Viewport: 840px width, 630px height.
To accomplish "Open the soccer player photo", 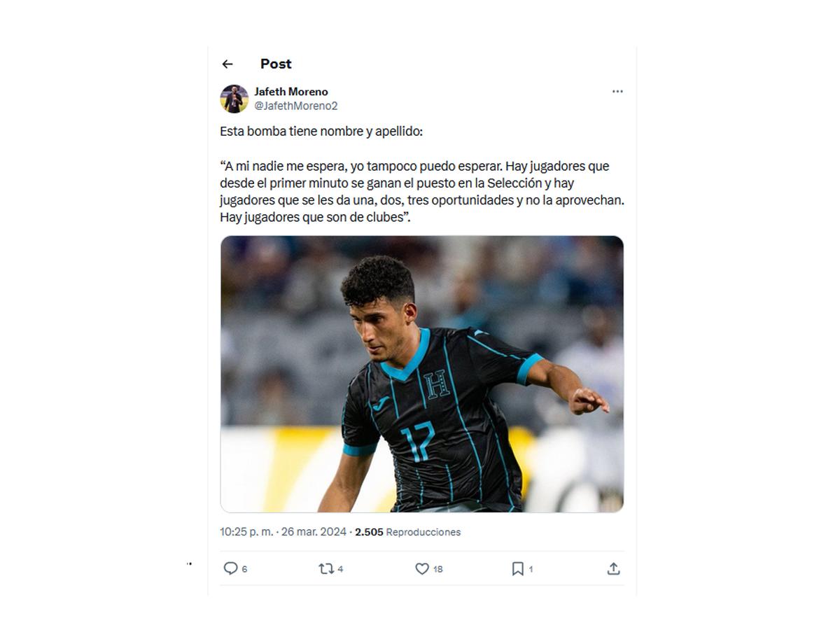I will 420,374.
